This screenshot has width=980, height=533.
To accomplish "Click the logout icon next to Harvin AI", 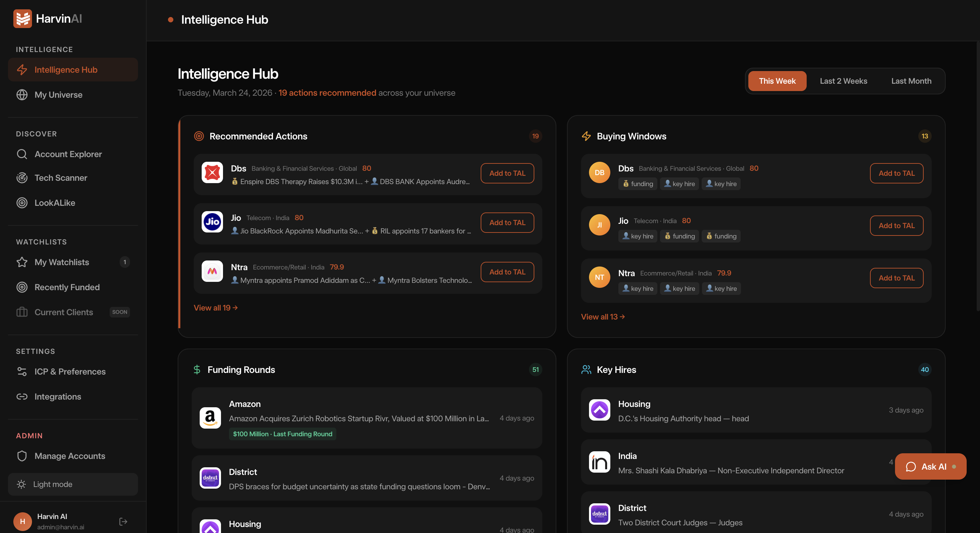I will pyautogui.click(x=123, y=522).
